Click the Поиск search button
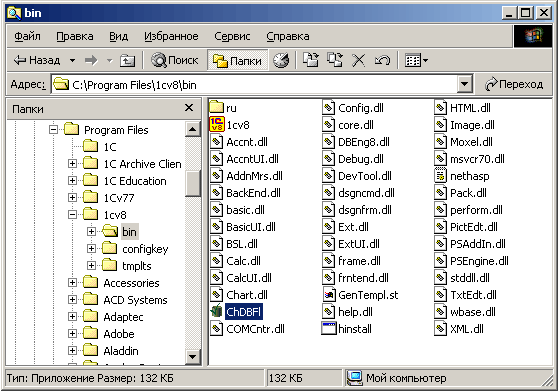The image size is (560, 391). point(175,60)
